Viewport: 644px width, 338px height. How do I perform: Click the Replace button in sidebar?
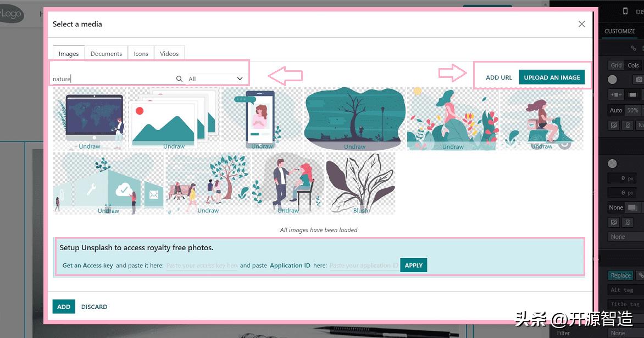(620, 275)
